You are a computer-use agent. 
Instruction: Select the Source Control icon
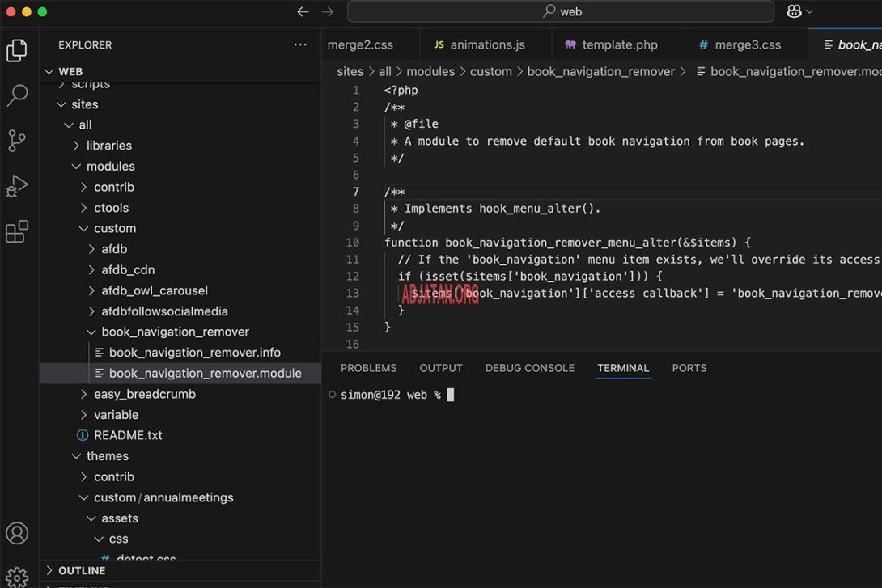[x=17, y=140]
